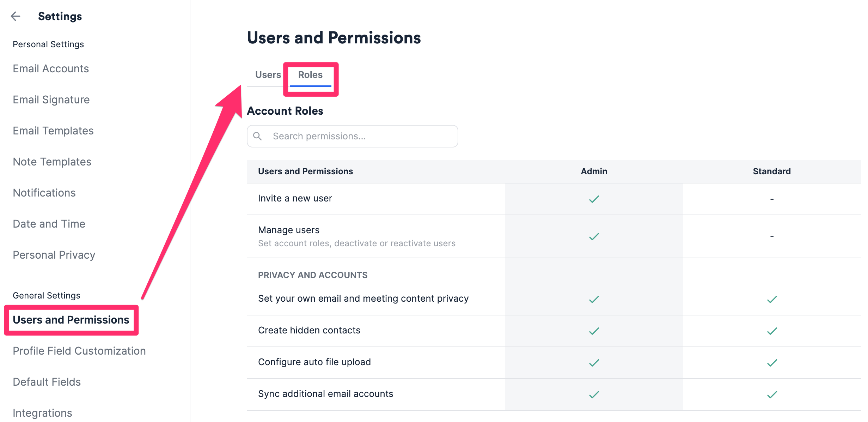
Task: Toggle Standard checkmark for email content privacy
Action: click(x=771, y=299)
